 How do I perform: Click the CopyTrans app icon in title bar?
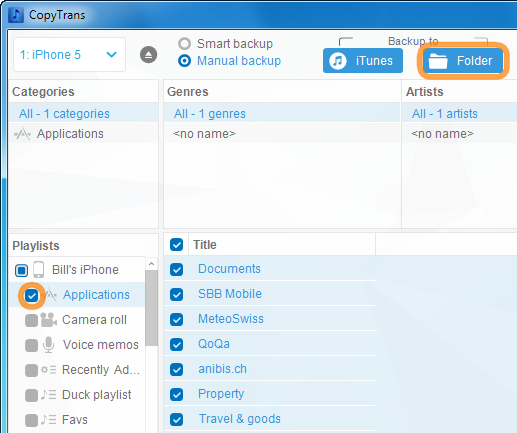(x=16, y=15)
